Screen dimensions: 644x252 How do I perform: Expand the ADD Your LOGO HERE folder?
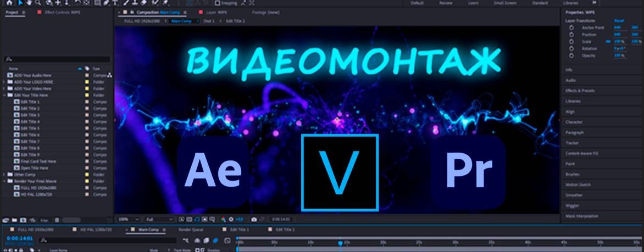tap(4, 82)
